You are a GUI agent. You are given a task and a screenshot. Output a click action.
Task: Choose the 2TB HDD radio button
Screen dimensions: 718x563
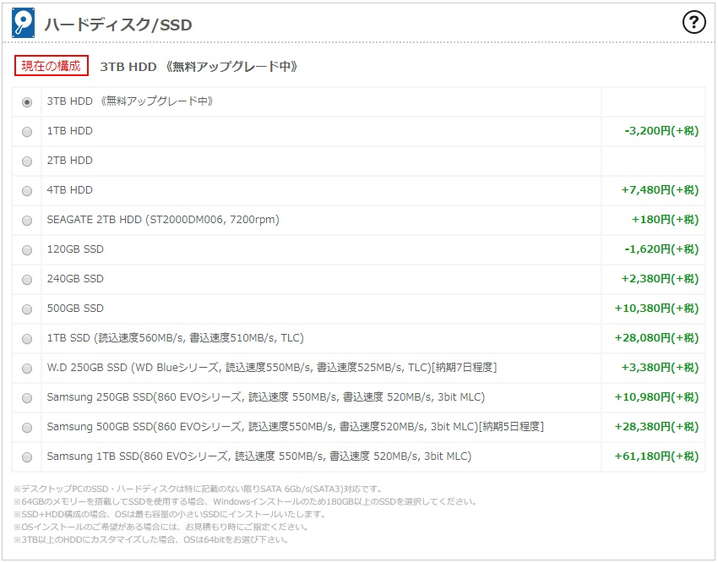point(27,161)
